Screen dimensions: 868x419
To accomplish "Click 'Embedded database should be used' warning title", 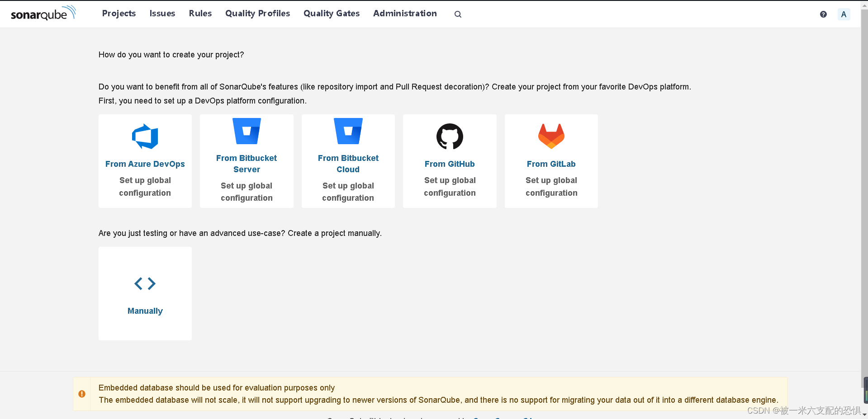I will click(217, 388).
